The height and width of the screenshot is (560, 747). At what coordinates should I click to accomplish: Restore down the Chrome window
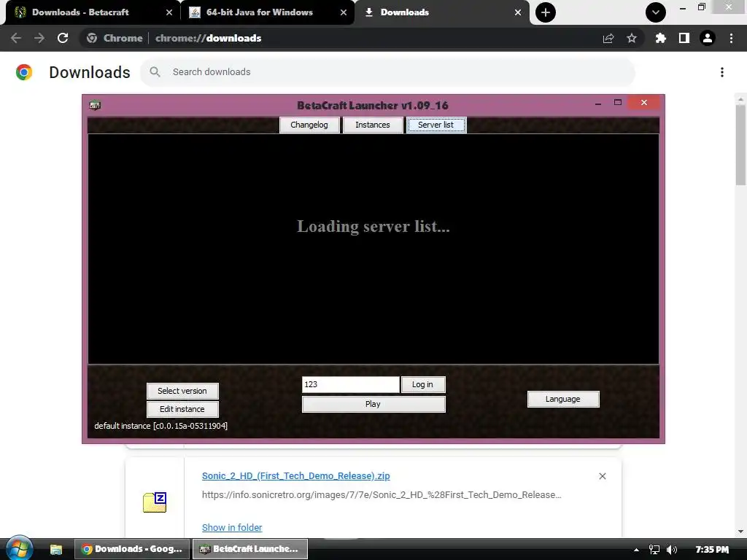tap(701, 7)
